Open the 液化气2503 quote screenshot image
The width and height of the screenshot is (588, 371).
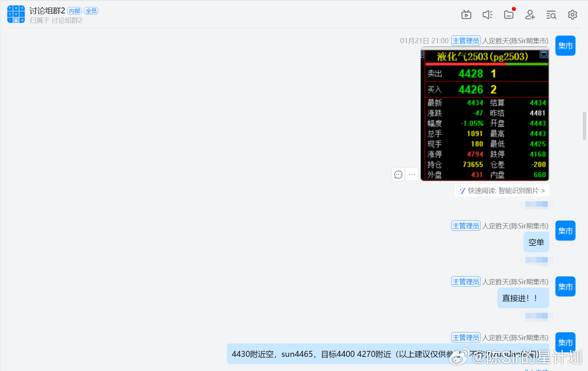pyautogui.click(x=485, y=114)
